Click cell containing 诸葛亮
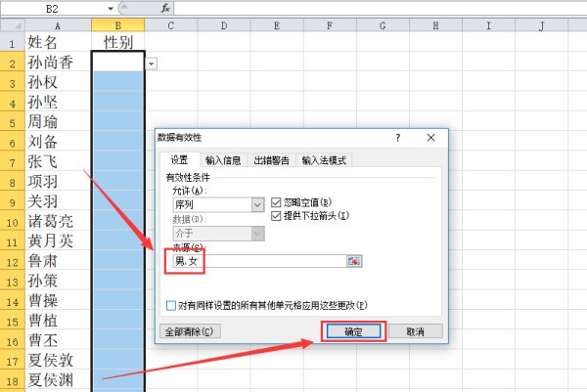The width and height of the screenshot is (587, 392). click(58, 221)
